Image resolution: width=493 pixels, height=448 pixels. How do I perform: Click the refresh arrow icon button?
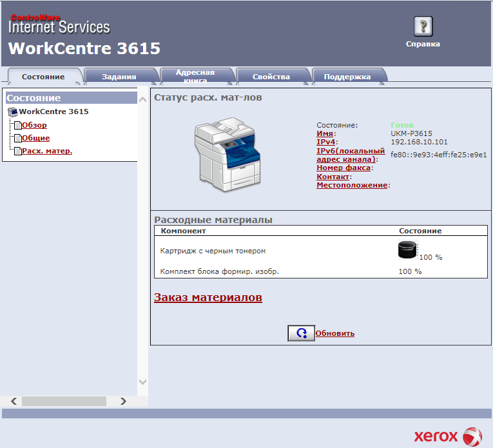[x=301, y=333]
